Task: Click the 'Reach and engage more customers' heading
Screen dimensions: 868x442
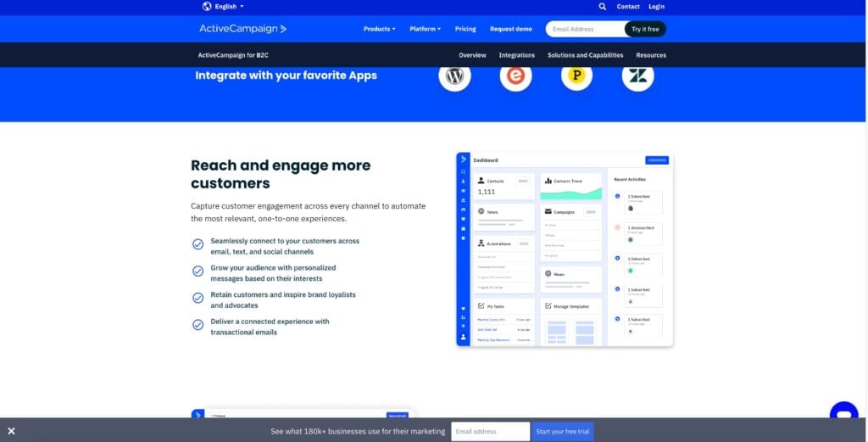Action: pyautogui.click(x=281, y=174)
